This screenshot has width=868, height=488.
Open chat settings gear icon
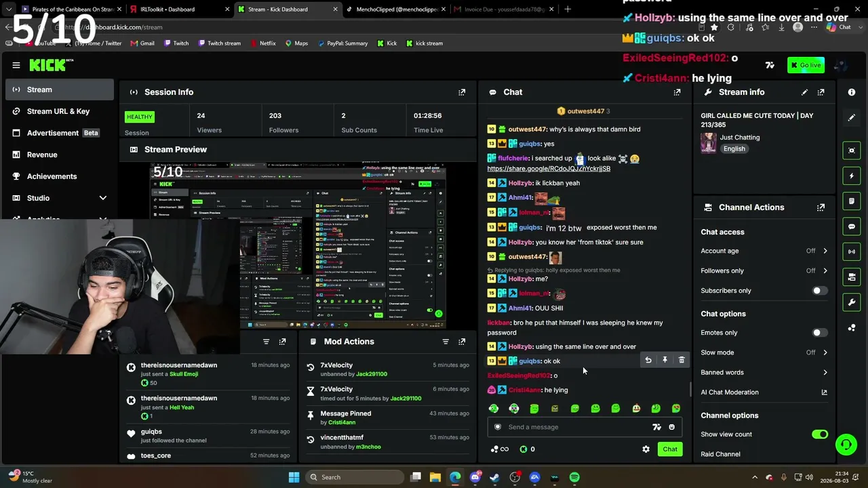[x=646, y=449]
